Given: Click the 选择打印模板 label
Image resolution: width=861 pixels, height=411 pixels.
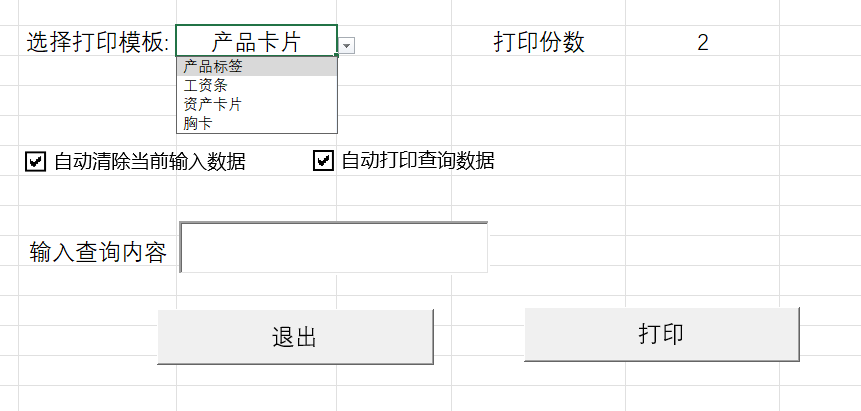Looking at the screenshot, I should tap(97, 42).
